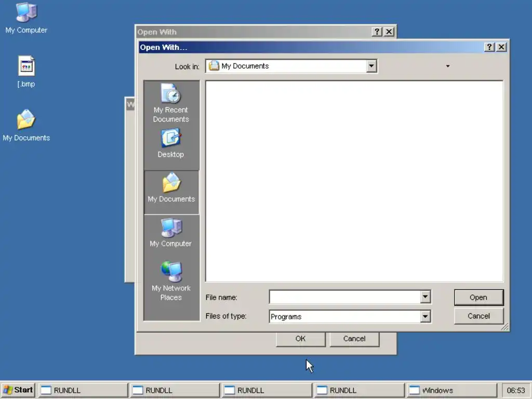Switch to the Windows taskbar item

(451, 390)
